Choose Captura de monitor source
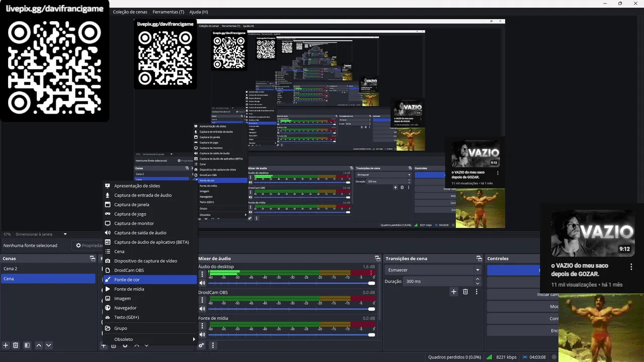Screen dimensions: 644x362 (x=150, y=223)
